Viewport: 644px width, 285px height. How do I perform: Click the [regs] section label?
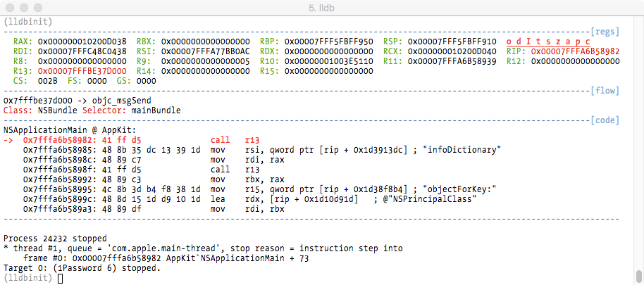pos(605,32)
